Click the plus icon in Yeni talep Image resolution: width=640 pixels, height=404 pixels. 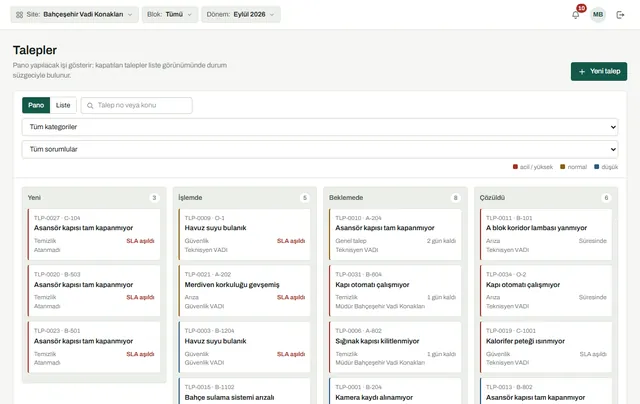(582, 71)
